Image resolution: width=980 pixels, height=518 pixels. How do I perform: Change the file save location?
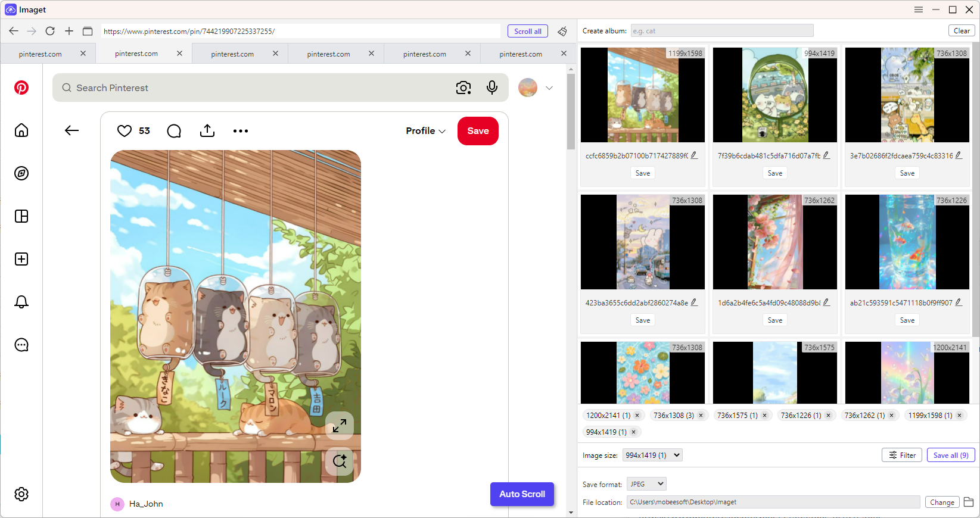942,503
